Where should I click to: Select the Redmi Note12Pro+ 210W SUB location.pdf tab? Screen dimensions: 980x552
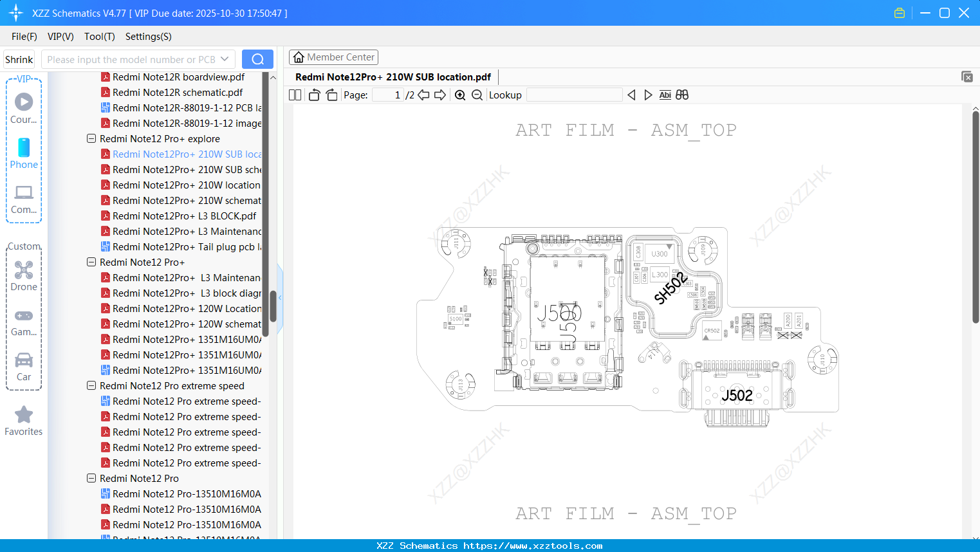pos(393,77)
